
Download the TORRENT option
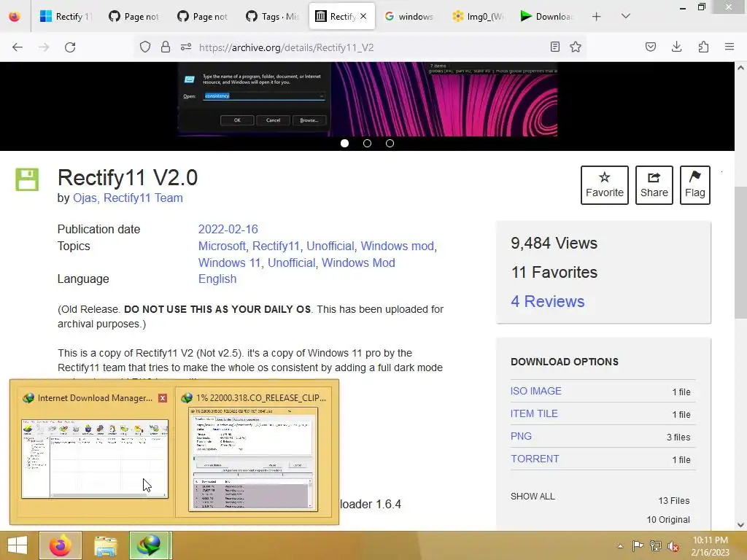[535, 459]
